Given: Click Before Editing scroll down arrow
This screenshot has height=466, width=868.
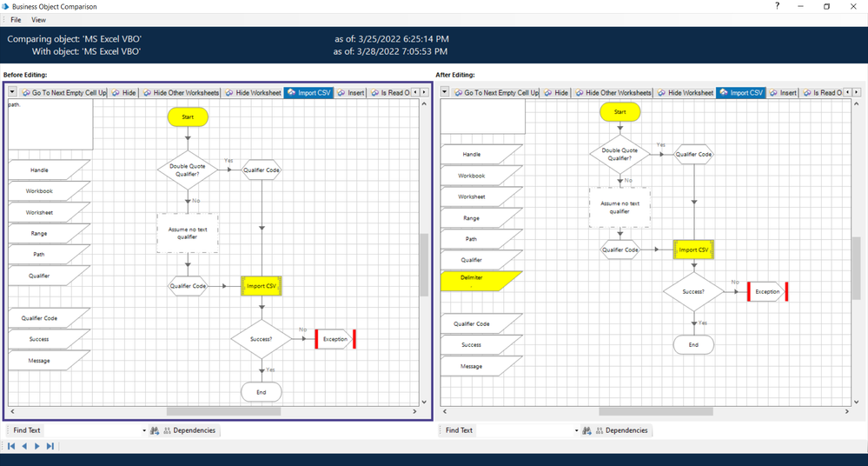Looking at the screenshot, I should (424, 403).
